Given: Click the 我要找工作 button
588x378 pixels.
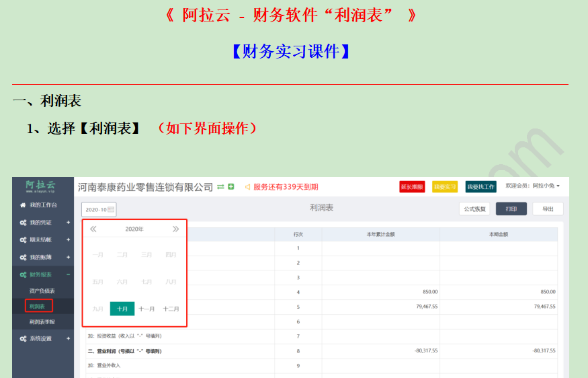Looking at the screenshot, I should pyautogui.click(x=480, y=186).
